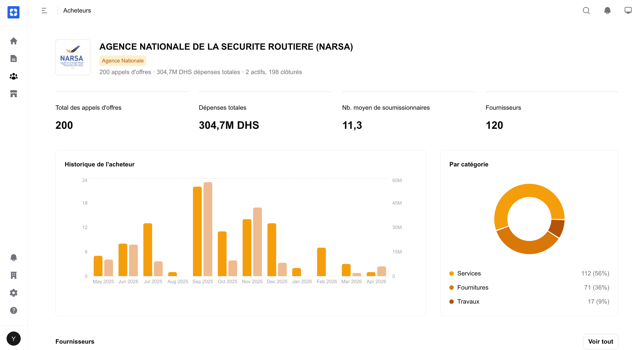The width and height of the screenshot is (644, 350).
Task: Open the home page from the sidebar
Action: (13, 41)
